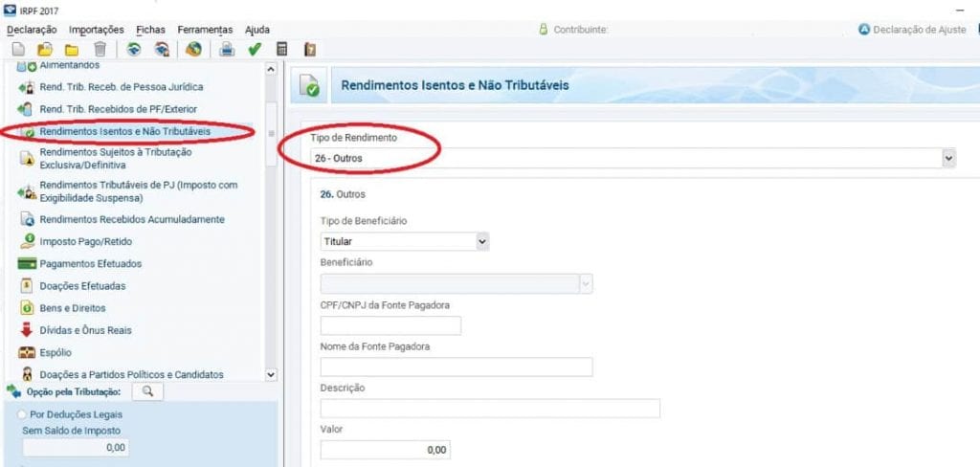Open Bens e Direitos in the sidebar
The width and height of the screenshot is (980, 467).
coord(73,308)
